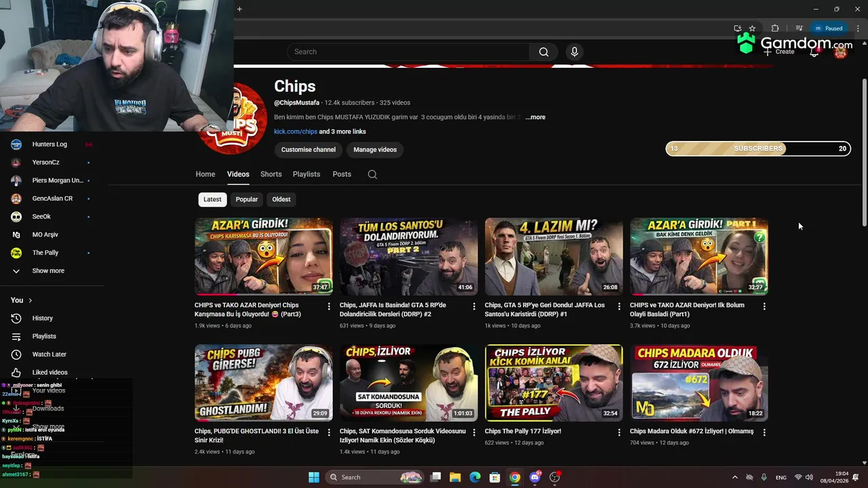Expand channel description with ...more
This screenshot has height=488, width=868.
pyautogui.click(x=535, y=117)
